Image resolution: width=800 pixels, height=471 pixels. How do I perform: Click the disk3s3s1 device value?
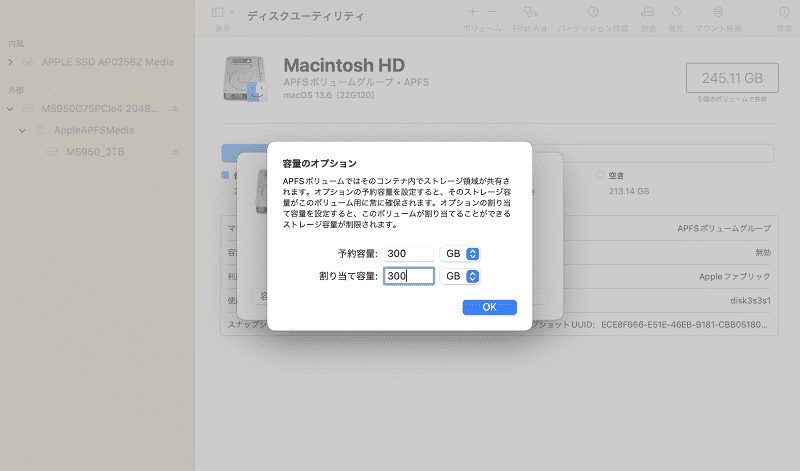pyautogui.click(x=751, y=301)
